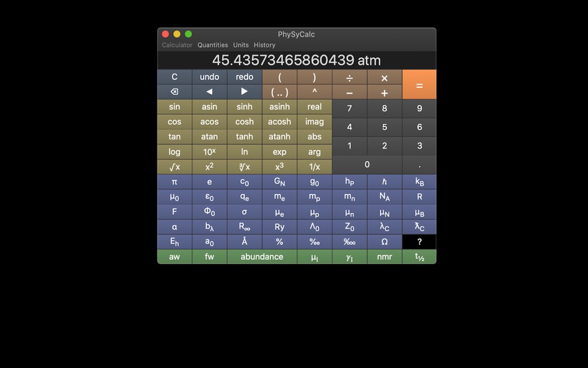Apply the arg function
588x368 pixels.
coord(314,152)
